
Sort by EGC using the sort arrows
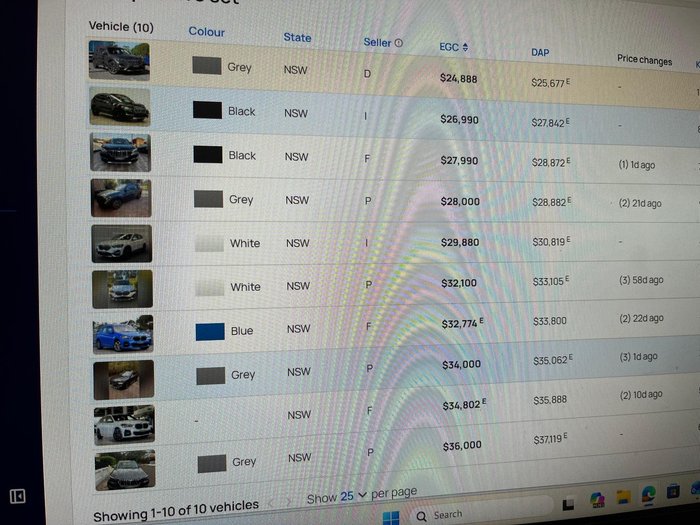[x=465, y=47]
